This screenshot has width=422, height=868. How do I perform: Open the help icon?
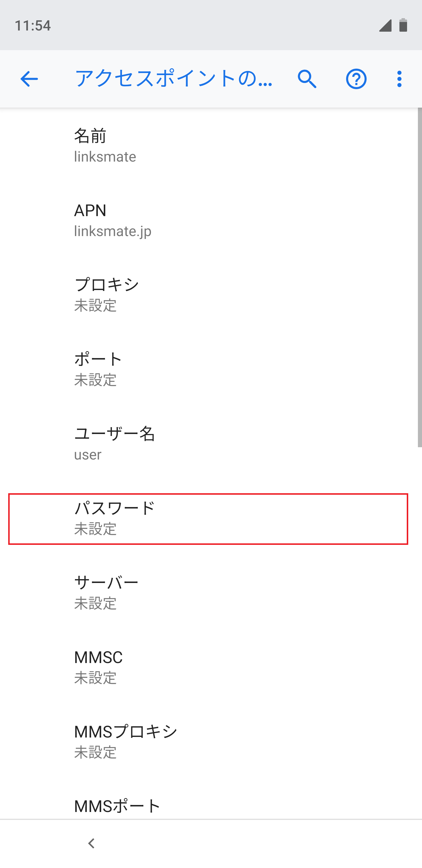(356, 79)
